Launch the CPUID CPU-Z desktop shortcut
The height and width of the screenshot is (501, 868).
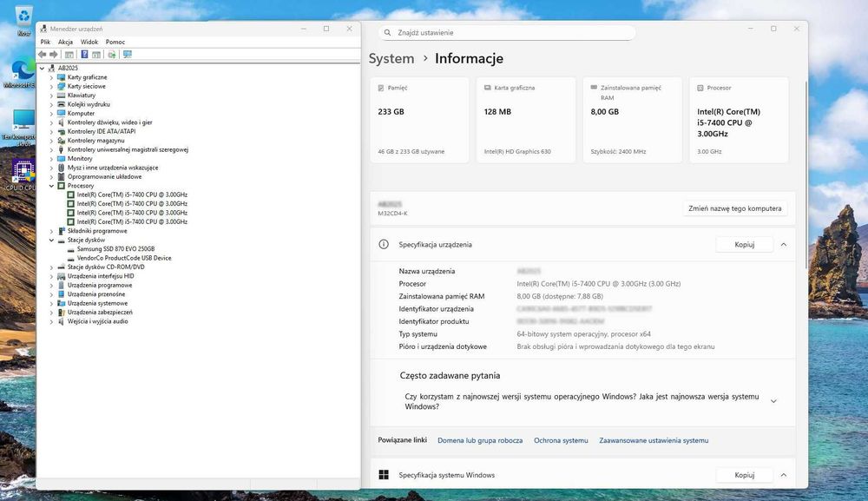click(x=23, y=175)
